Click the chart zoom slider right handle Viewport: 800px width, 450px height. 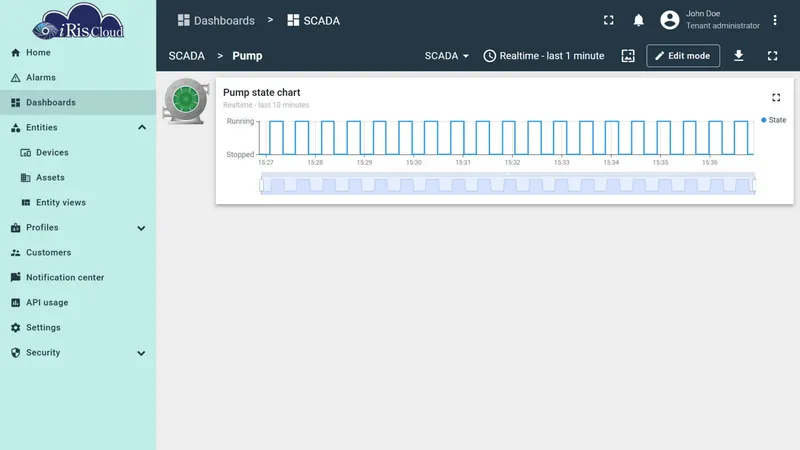754,185
